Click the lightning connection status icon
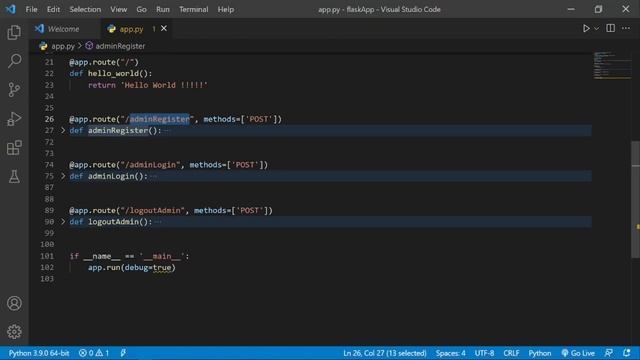 [123, 353]
